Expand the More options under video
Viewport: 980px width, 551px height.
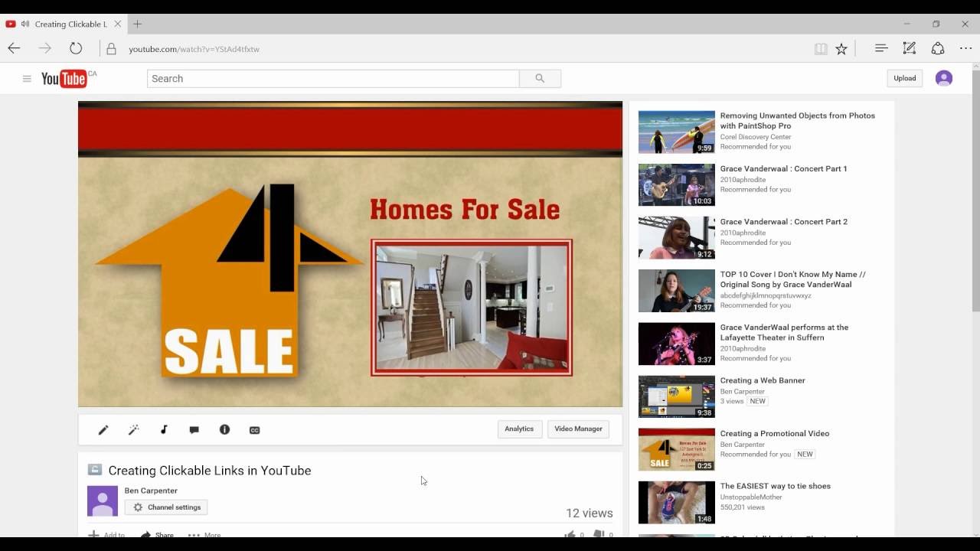[x=204, y=535]
